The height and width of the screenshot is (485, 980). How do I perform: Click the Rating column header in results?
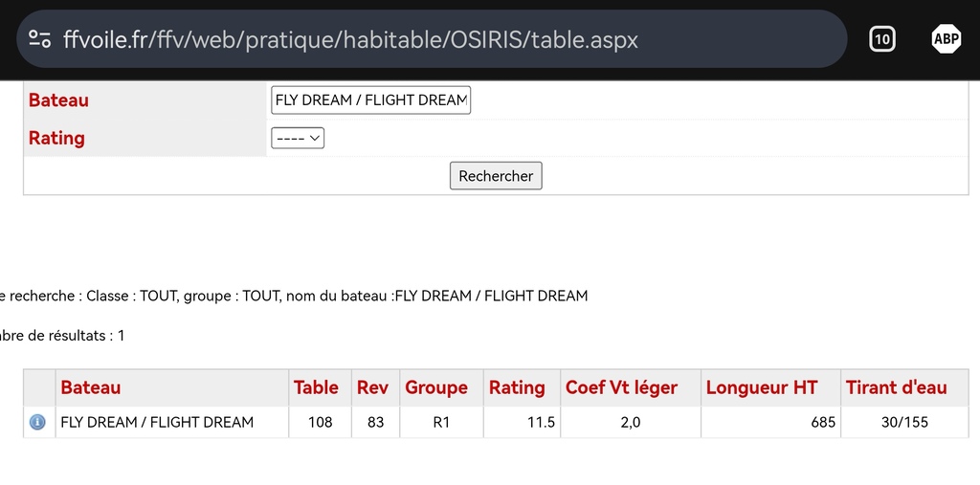[517, 387]
